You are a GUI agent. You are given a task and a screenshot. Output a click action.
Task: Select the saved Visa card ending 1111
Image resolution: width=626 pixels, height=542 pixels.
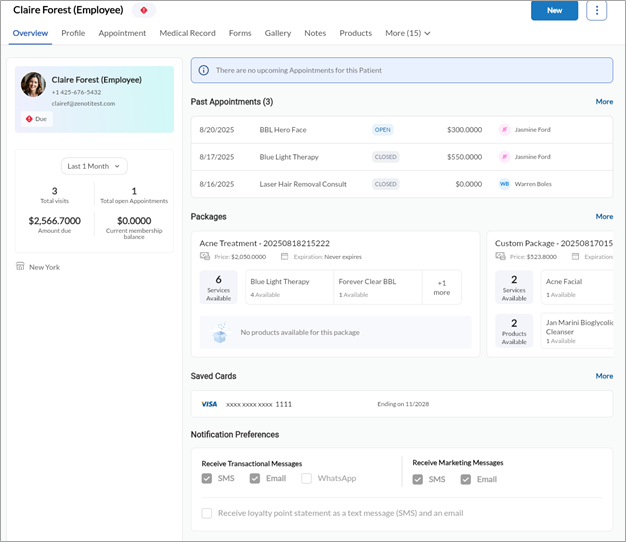(402, 404)
